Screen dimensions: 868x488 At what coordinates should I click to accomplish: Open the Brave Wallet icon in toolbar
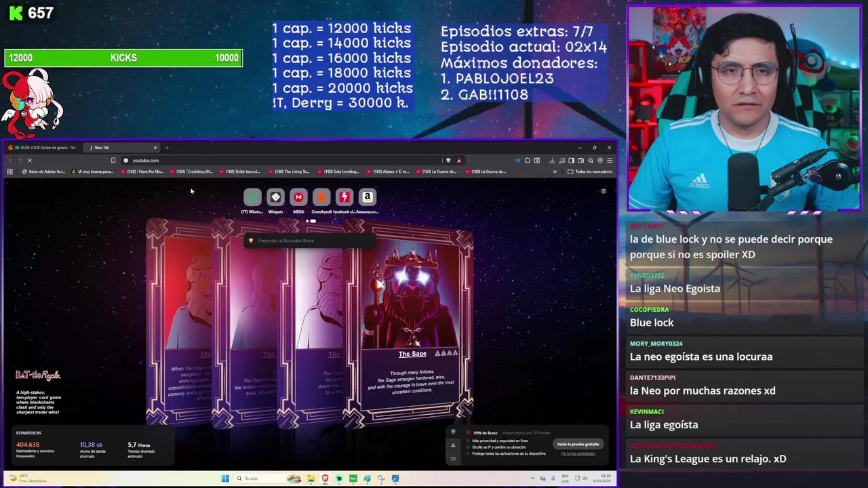coord(580,161)
